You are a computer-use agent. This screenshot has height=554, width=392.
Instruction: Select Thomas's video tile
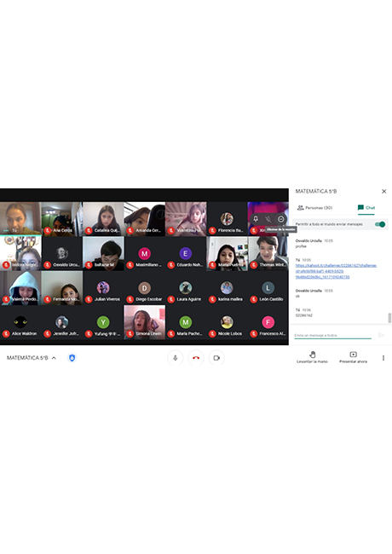click(268, 253)
